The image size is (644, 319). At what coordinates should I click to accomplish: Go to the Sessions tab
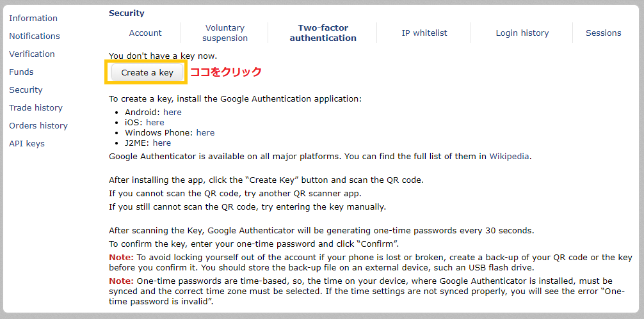(x=603, y=33)
